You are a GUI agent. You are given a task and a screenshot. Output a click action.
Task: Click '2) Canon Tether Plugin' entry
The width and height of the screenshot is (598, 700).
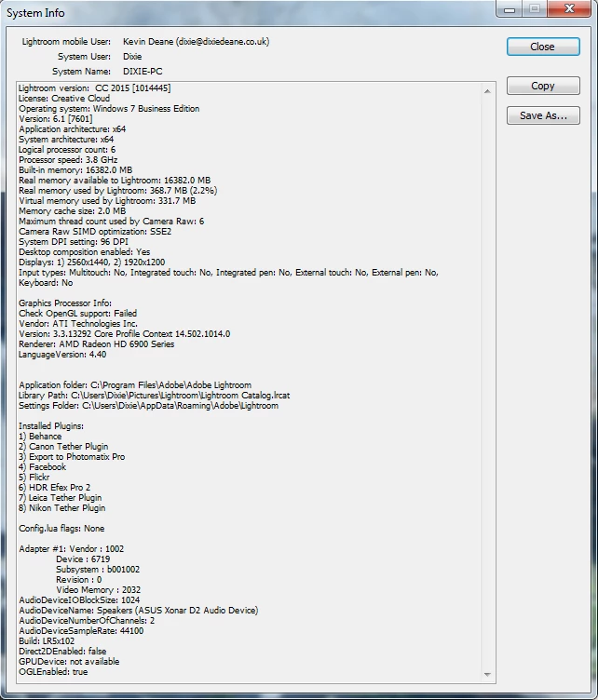[x=63, y=447]
